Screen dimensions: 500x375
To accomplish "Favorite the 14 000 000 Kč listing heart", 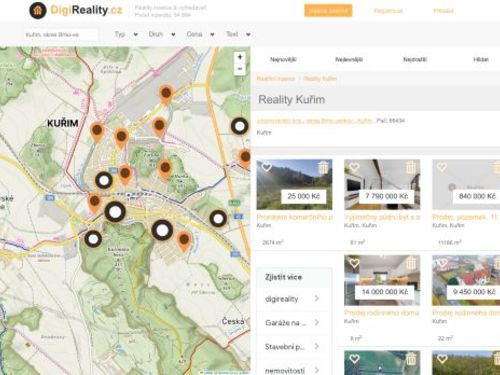I will click(x=354, y=263).
